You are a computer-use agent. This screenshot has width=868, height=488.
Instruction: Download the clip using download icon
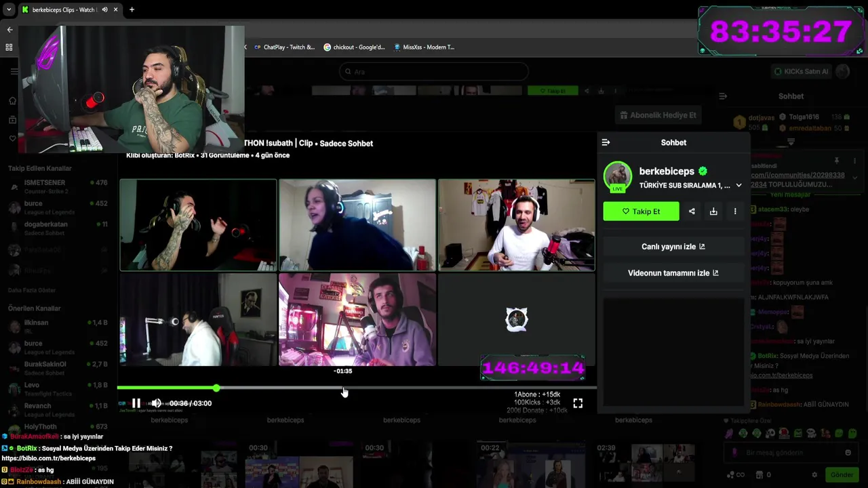point(713,211)
